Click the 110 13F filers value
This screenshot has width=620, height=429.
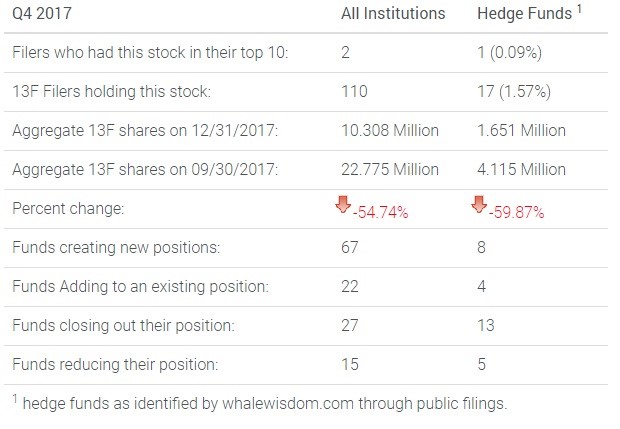(353, 92)
